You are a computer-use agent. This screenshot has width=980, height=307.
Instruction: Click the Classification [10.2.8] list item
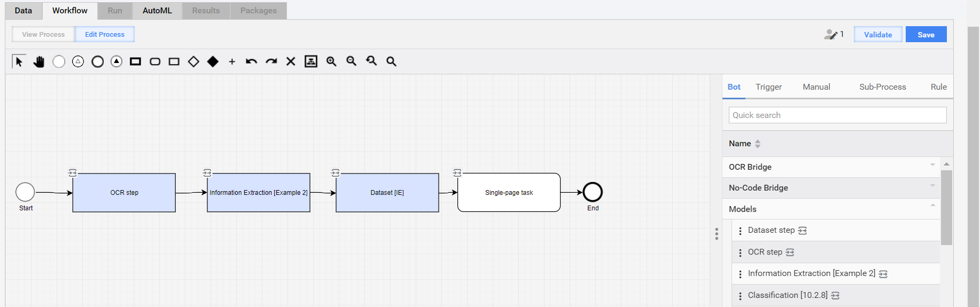coord(836,295)
